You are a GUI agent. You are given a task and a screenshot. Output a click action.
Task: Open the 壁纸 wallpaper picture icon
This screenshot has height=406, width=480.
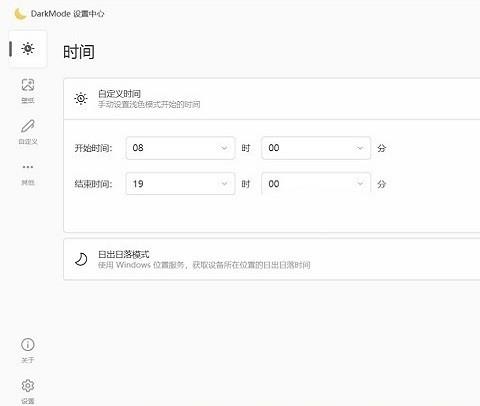[28, 85]
